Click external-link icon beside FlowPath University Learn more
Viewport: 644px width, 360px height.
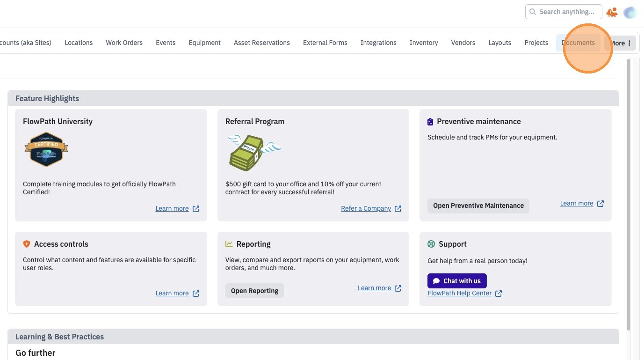tap(196, 209)
